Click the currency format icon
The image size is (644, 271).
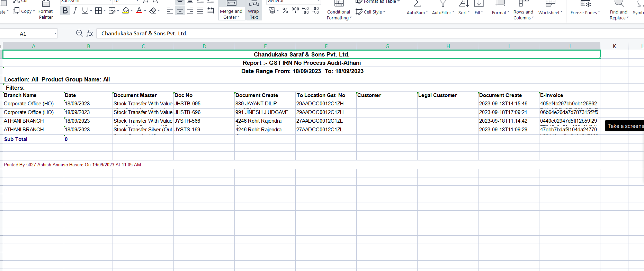point(272,10)
